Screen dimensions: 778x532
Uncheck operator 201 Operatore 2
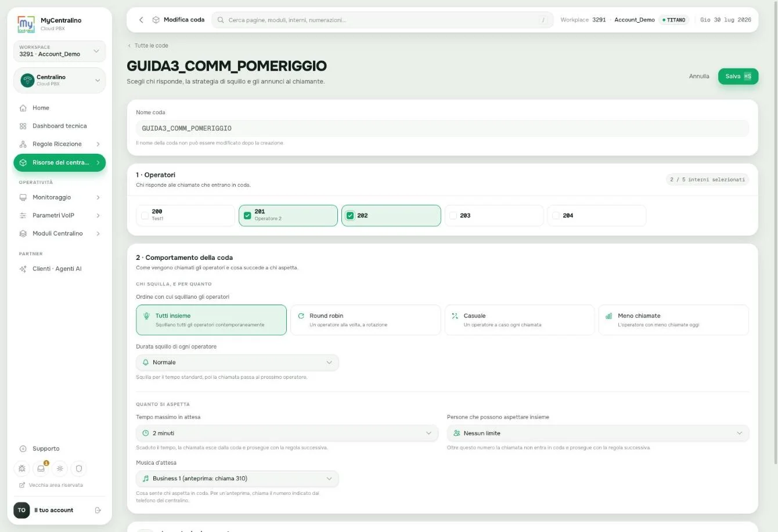(x=247, y=215)
